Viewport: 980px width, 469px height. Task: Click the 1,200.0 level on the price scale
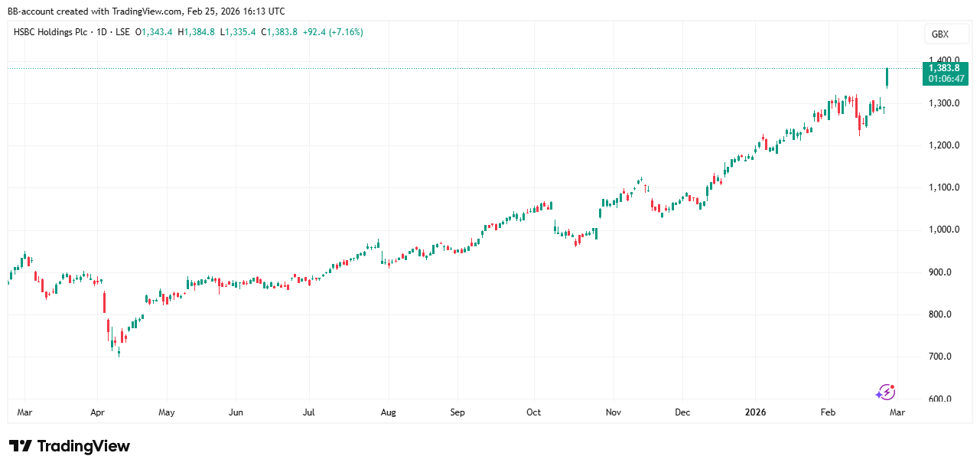click(x=943, y=145)
